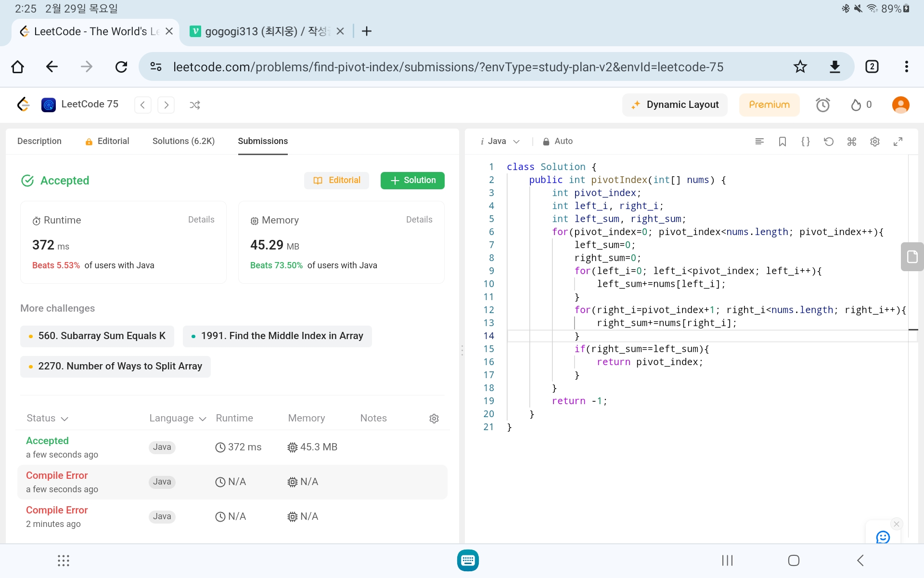Pick a random problem with shuffle
Viewport: 924px width, 578px height.
(x=194, y=105)
